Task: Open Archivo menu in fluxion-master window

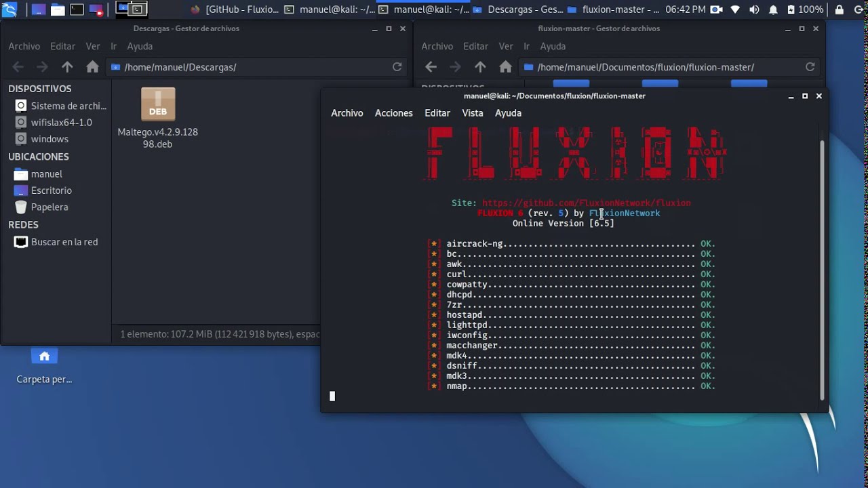Action: coord(437,46)
